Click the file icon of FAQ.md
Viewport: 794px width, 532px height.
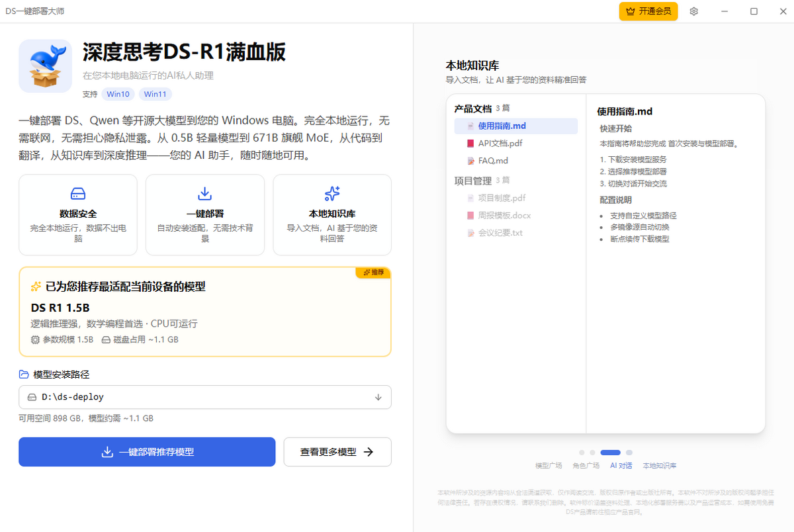pyautogui.click(x=470, y=161)
